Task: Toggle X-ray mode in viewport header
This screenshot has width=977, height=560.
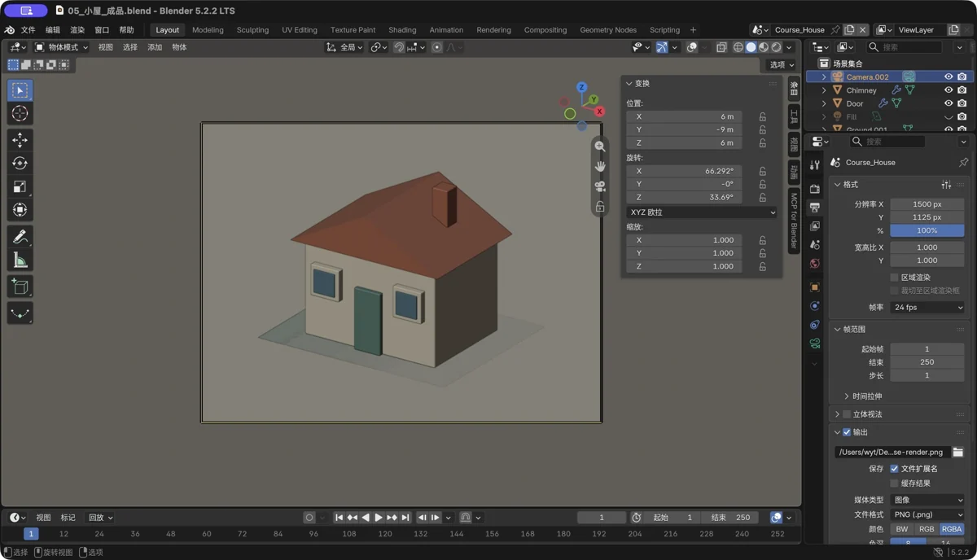Action: [721, 47]
